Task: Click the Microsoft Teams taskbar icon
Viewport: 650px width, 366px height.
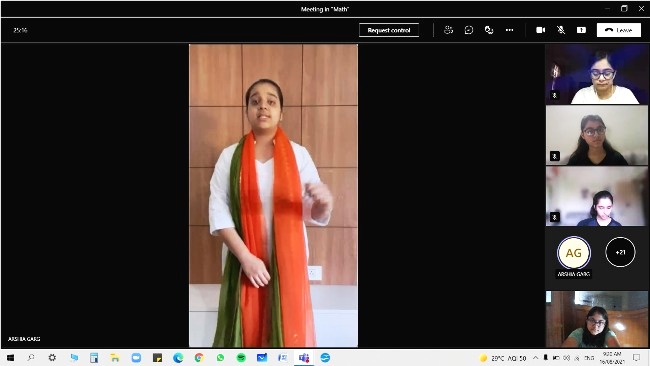Action: [304, 358]
